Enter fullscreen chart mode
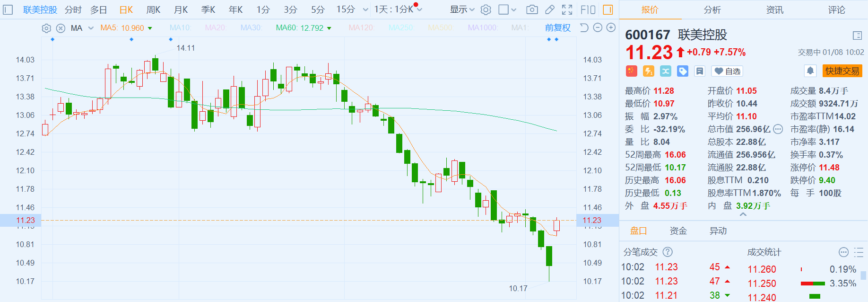This screenshot has width=868, height=302. point(567,9)
